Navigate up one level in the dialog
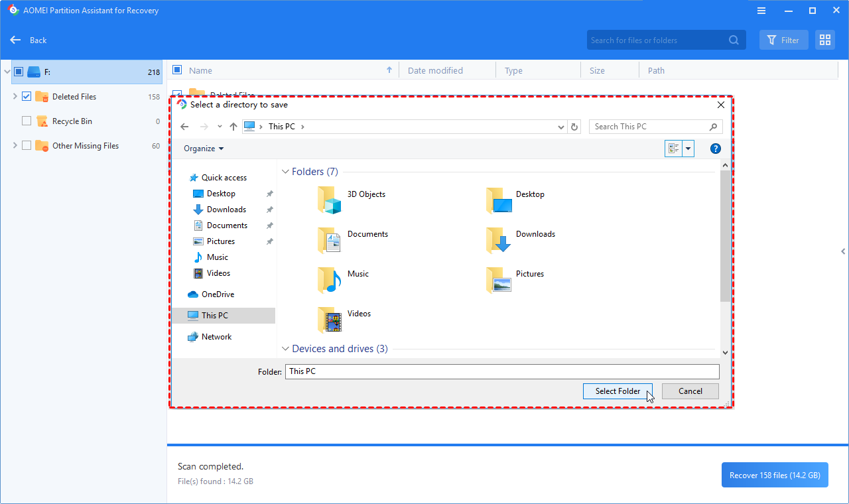Viewport: 849px width, 504px height. (233, 126)
